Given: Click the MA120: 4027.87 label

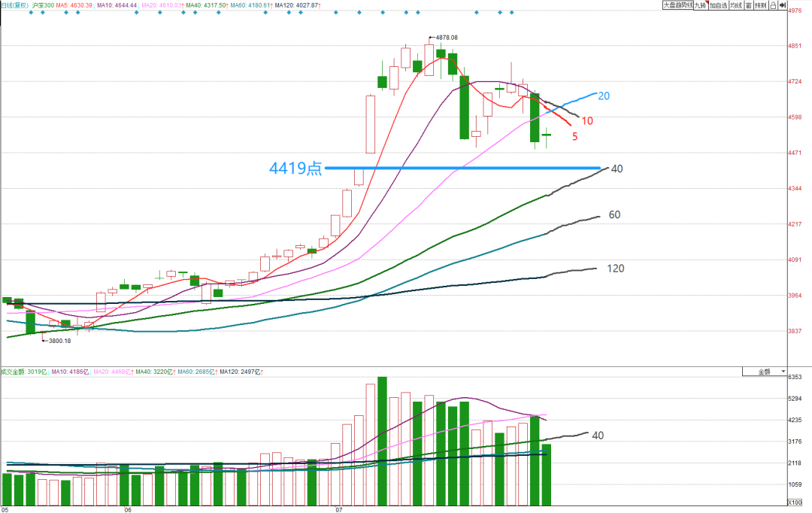Looking at the screenshot, I should point(296,5).
